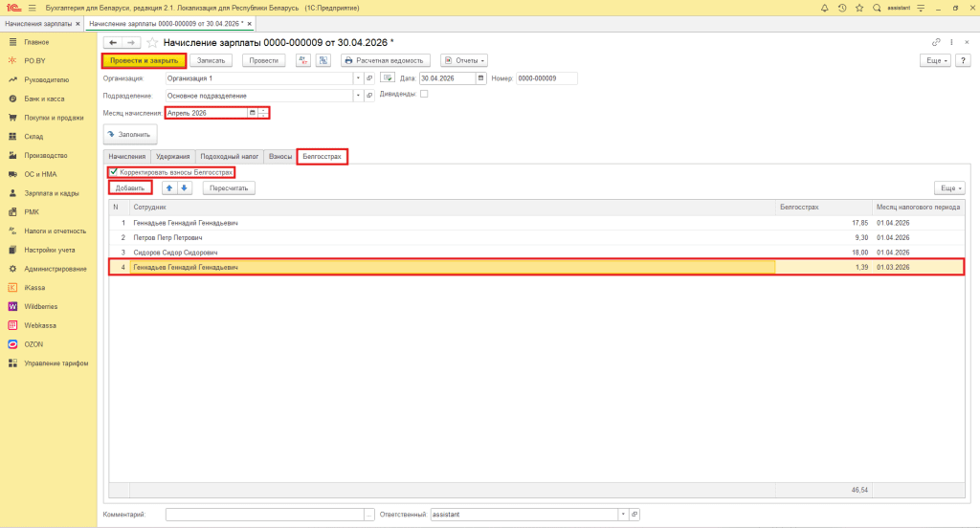Open the history clock icon
The height and width of the screenshot is (528, 980).
[842, 8]
